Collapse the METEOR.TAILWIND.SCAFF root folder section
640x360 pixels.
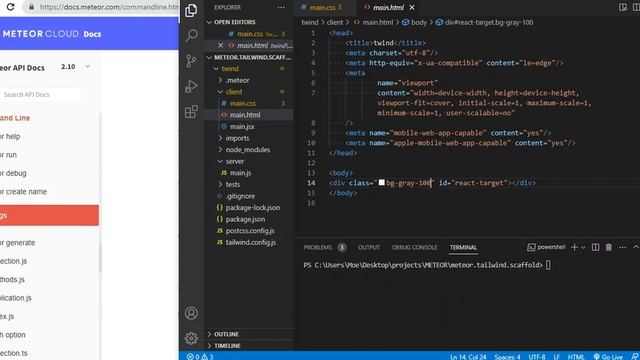[209, 57]
